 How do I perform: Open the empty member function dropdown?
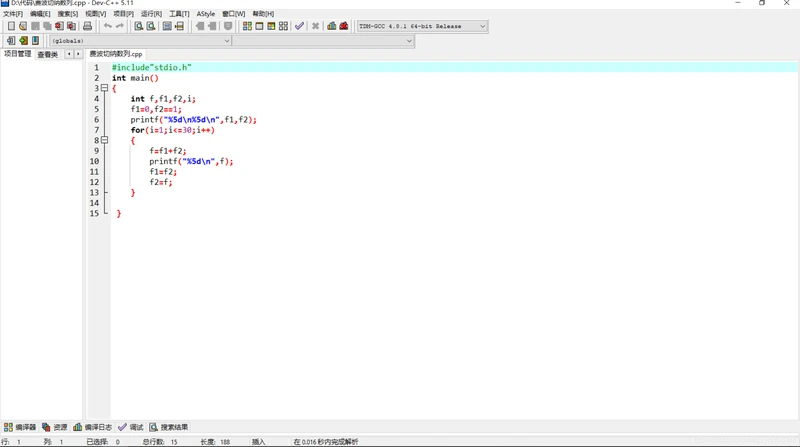(323, 41)
